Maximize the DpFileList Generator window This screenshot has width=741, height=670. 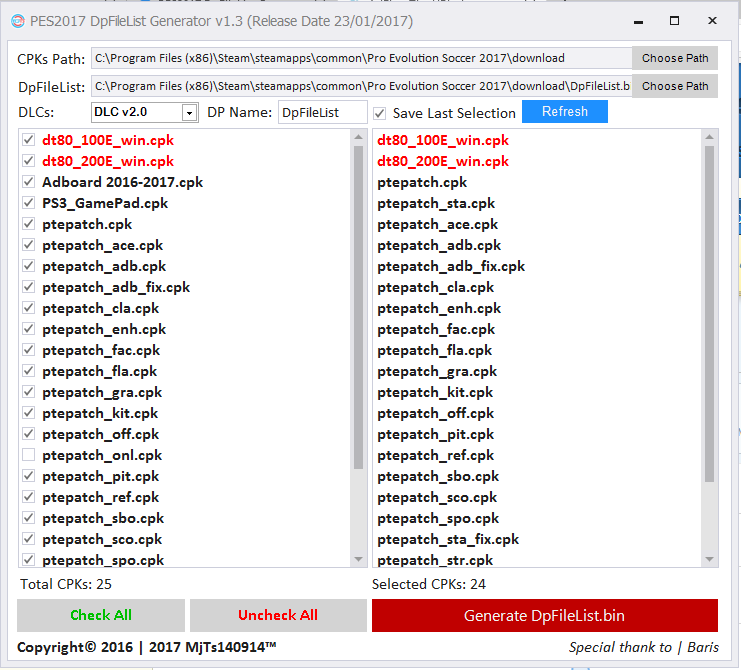point(674,21)
